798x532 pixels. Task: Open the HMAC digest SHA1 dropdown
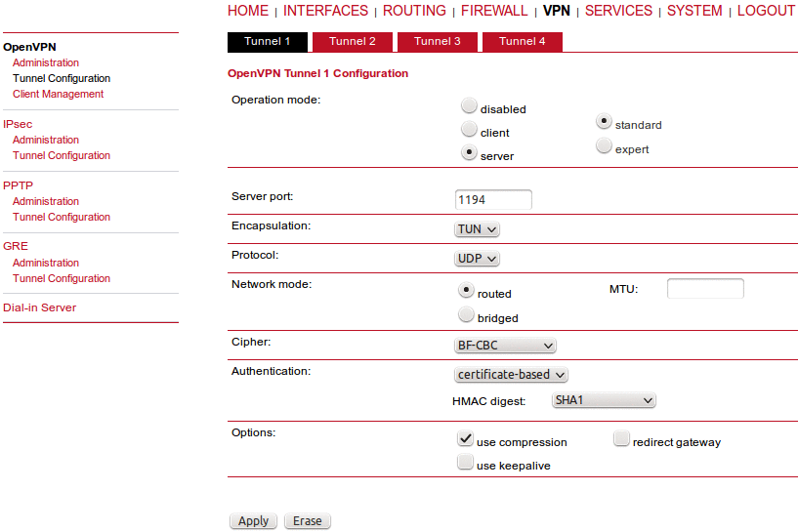604,400
